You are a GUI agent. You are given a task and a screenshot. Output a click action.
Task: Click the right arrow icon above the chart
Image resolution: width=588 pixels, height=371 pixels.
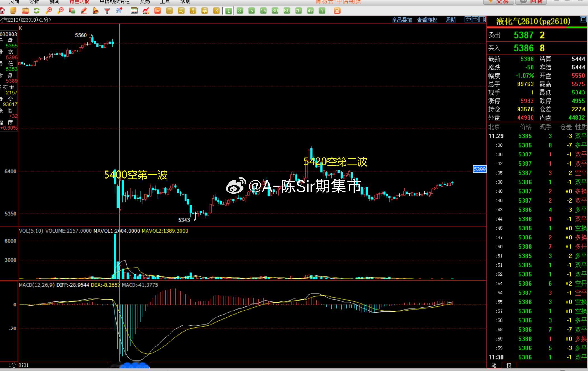coord(475,20)
